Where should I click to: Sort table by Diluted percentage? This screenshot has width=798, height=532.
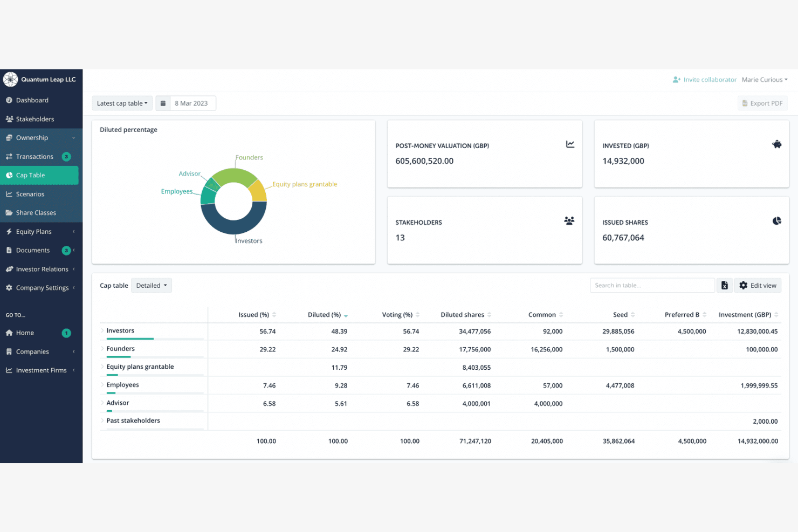click(x=346, y=315)
